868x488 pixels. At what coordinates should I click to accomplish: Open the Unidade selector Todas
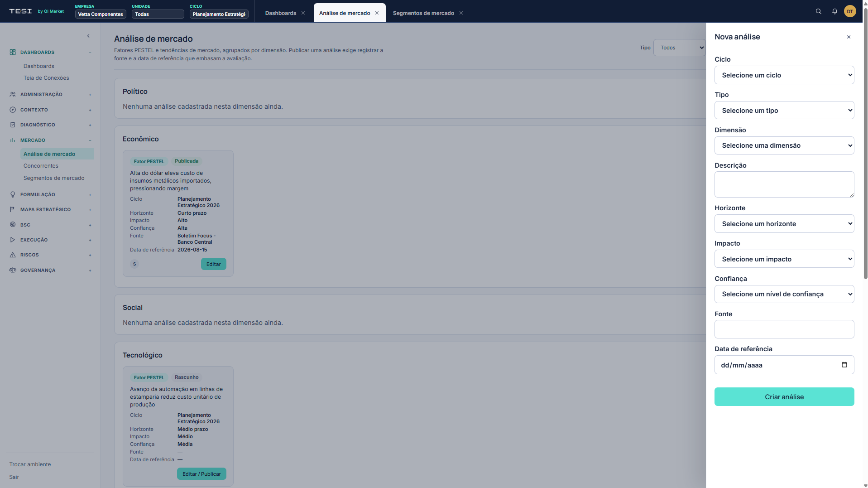pyautogui.click(x=158, y=14)
